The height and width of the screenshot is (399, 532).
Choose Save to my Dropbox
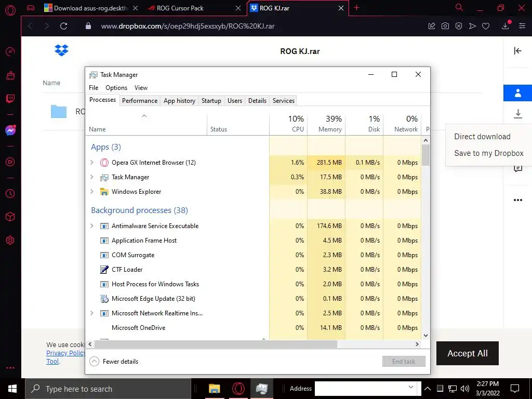[489, 153]
